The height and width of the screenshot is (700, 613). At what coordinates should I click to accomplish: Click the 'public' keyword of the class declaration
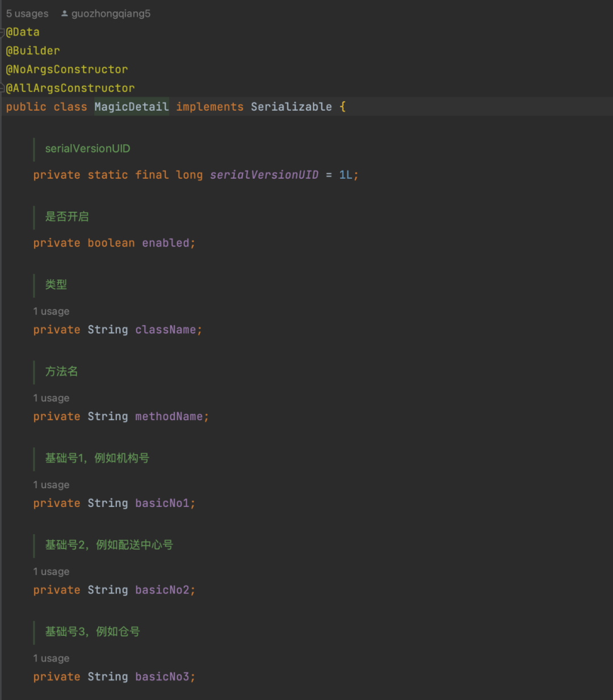(x=26, y=107)
